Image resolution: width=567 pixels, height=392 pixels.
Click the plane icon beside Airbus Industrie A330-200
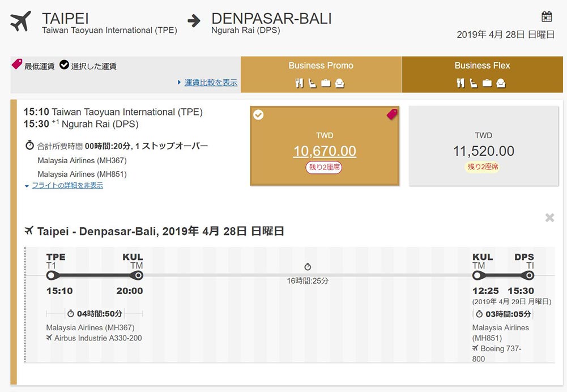[x=49, y=338]
